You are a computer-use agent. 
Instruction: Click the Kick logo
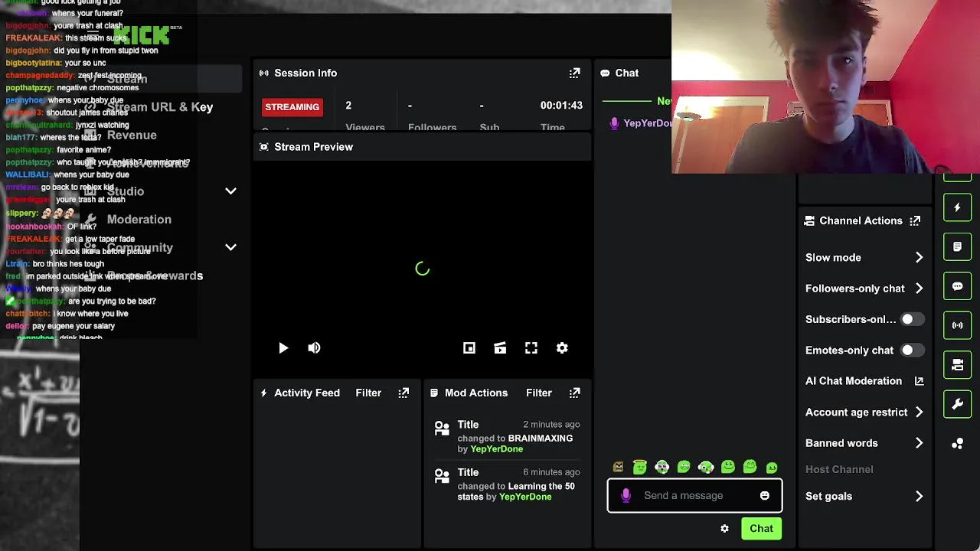(142, 35)
